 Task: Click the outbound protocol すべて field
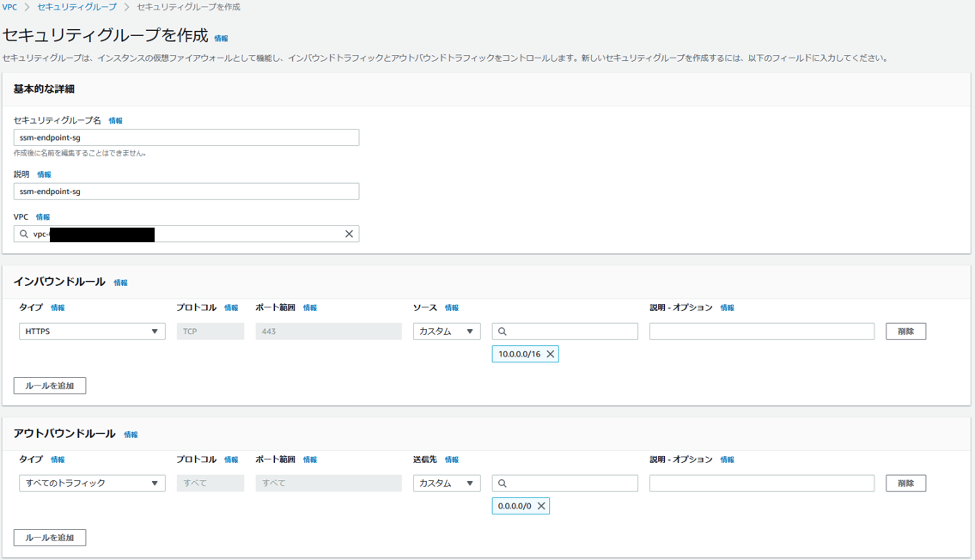[210, 483]
